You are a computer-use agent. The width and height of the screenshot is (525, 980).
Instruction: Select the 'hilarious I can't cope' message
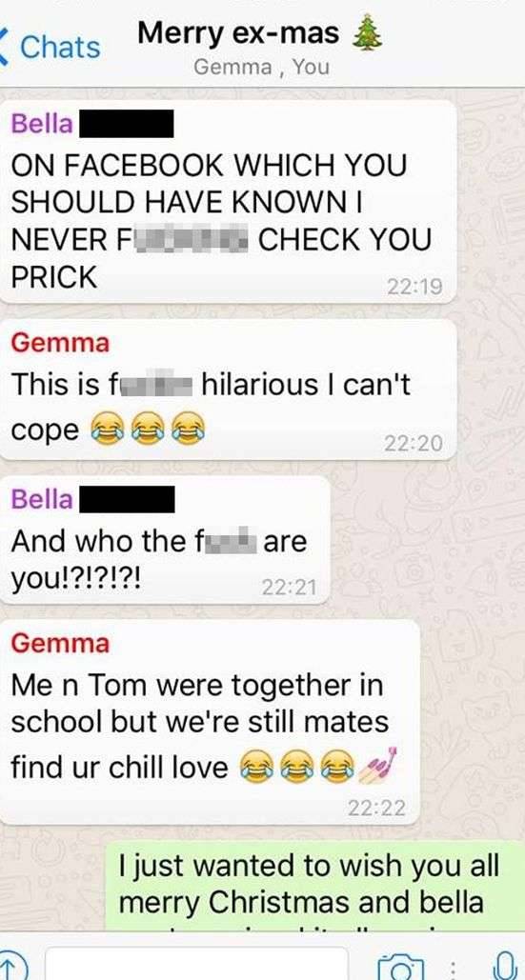229,390
